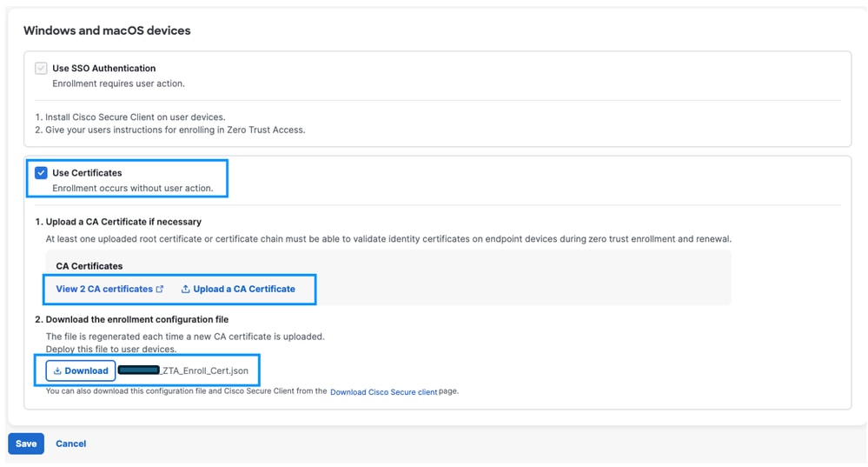
Task: Click the 'The file is regenerated each time' sentence
Action: [185, 337]
